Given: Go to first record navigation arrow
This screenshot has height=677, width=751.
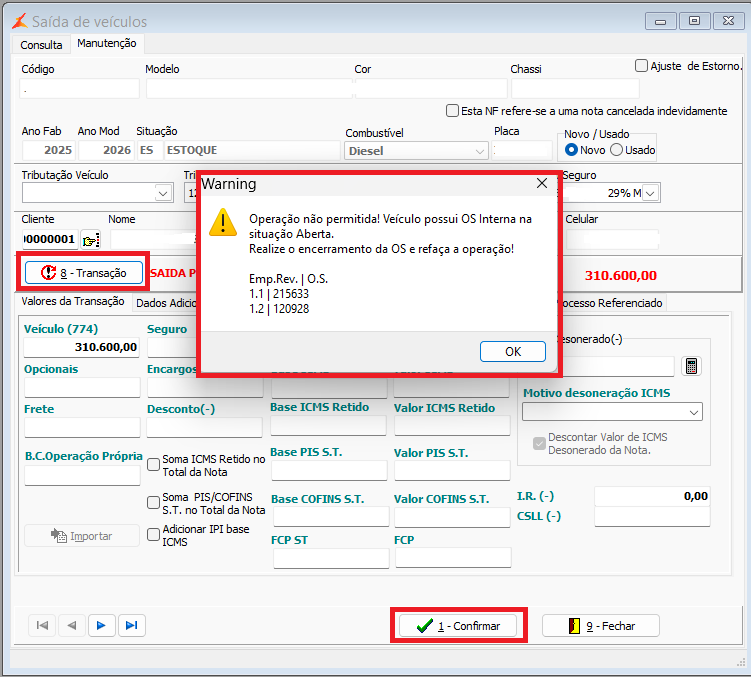Looking at the screenshot, I should [42, 625].
